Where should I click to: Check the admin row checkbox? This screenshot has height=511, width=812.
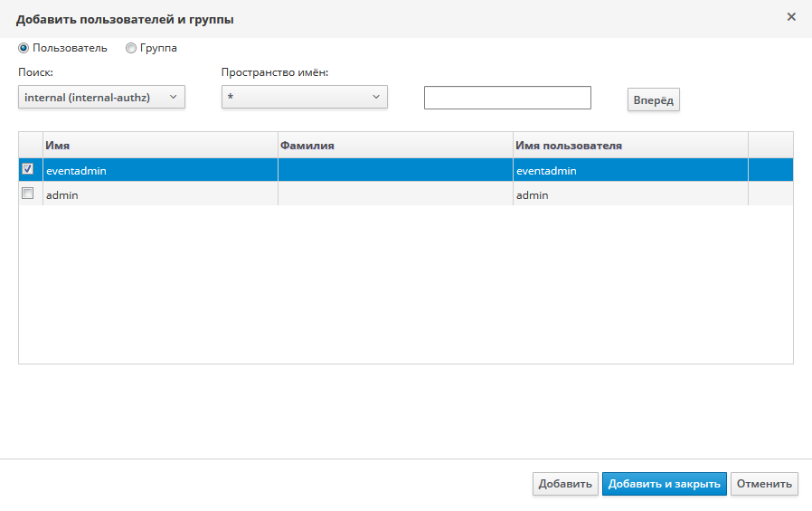pyautogui.click(x=28, y=194)
